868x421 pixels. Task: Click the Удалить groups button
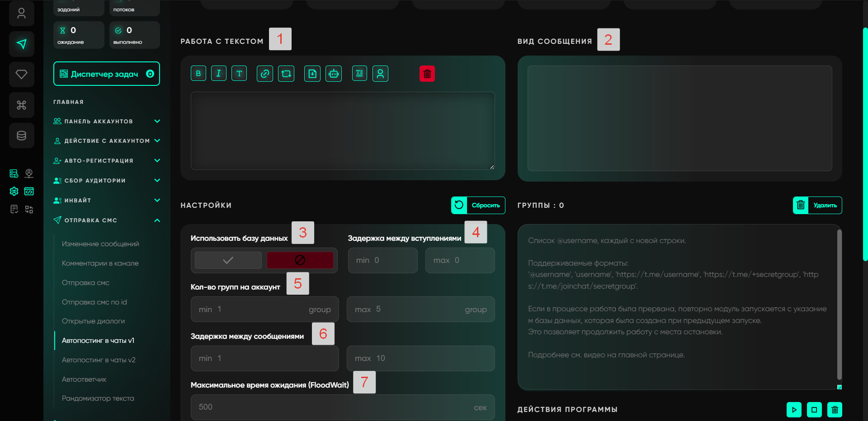click(817, 205)
